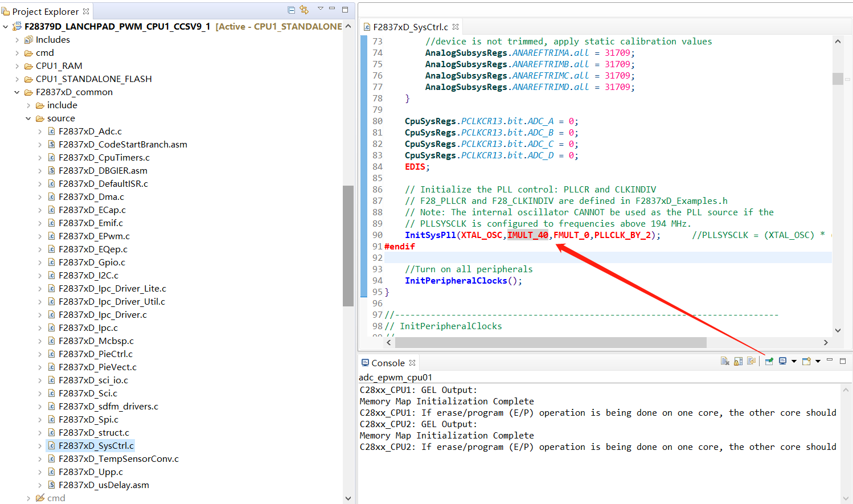Click the F2837xD_Sci.c file icon

(51, 394)
